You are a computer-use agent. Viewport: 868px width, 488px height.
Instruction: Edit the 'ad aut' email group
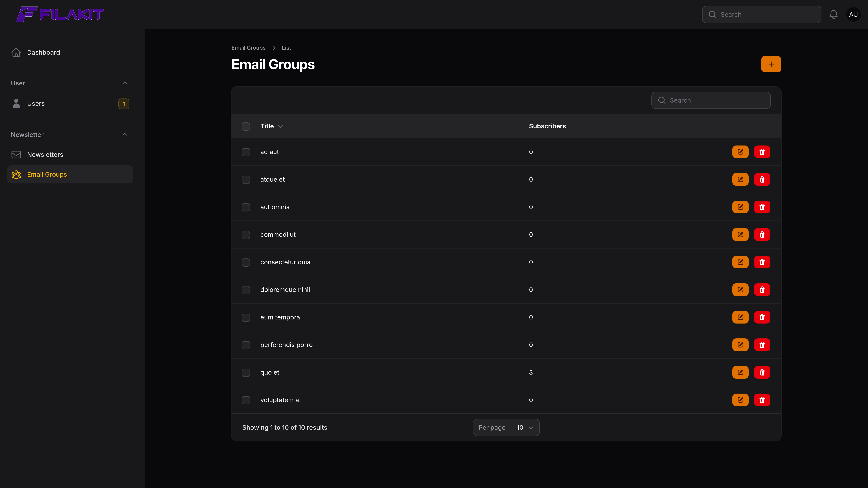click(740, 152)
